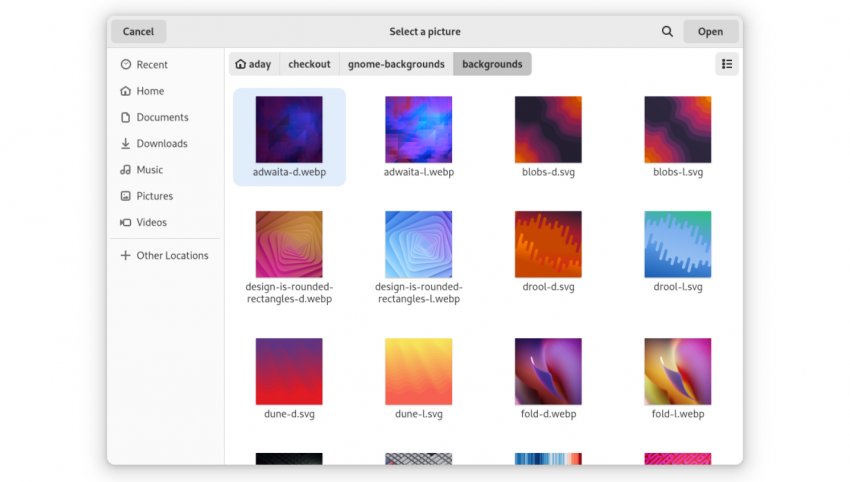Screen dimensions: 850x482
Task: Click the Open button
Action: pyautogui.click(x=710, y=32)
